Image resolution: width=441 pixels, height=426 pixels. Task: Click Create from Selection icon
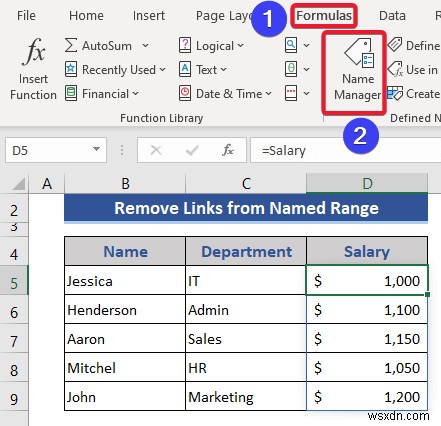point(395,93)
